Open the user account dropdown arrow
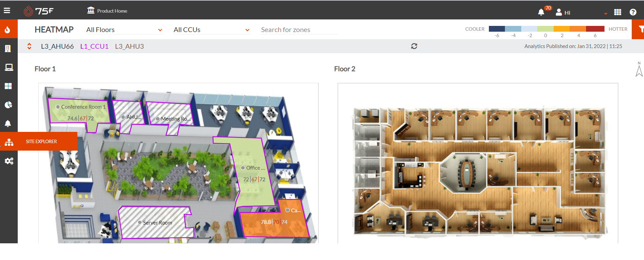 coord(606,14)
